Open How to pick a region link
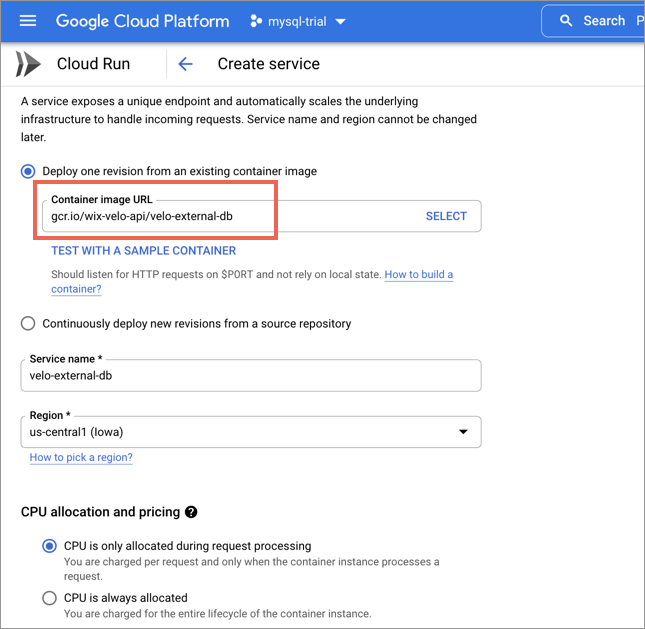The image size is (645, 629). tap(81, 457)
